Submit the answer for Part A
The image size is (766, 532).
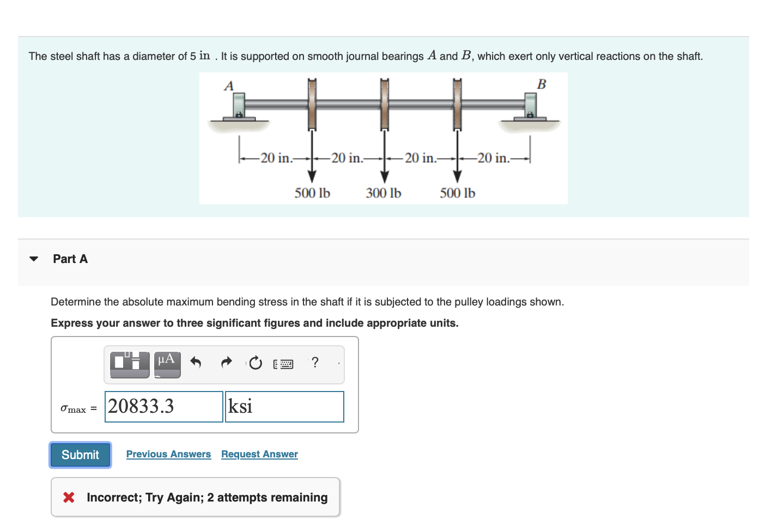click(80, 455)
